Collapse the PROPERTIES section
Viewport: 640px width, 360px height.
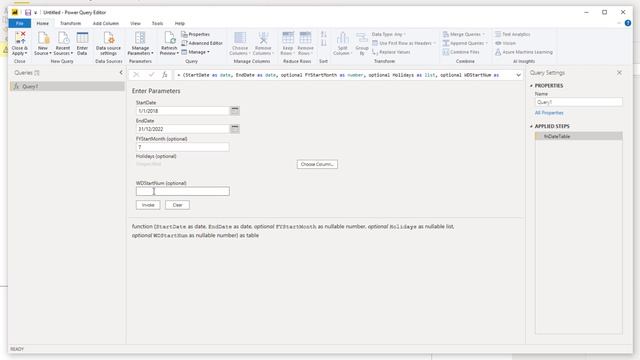point(531,86)
